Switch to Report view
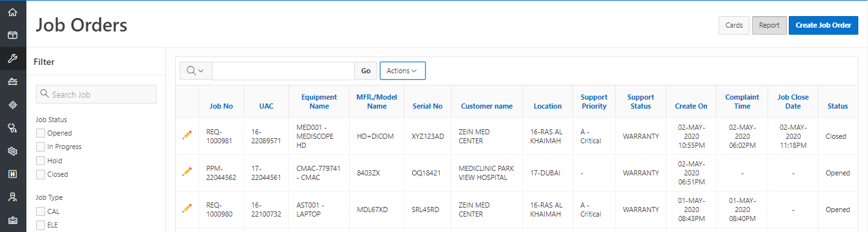This screenshot has width=868, height=232. [x=769, y=25]
